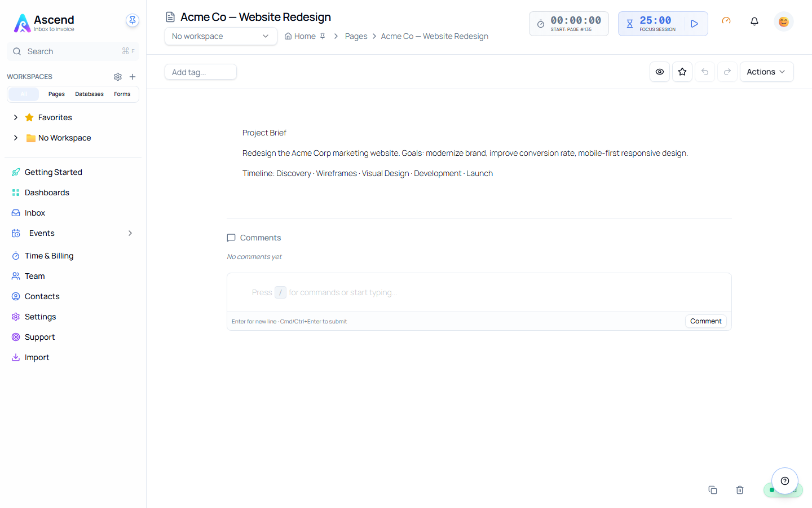
Task: Click the Ascend logo
Action: (44, 23)
